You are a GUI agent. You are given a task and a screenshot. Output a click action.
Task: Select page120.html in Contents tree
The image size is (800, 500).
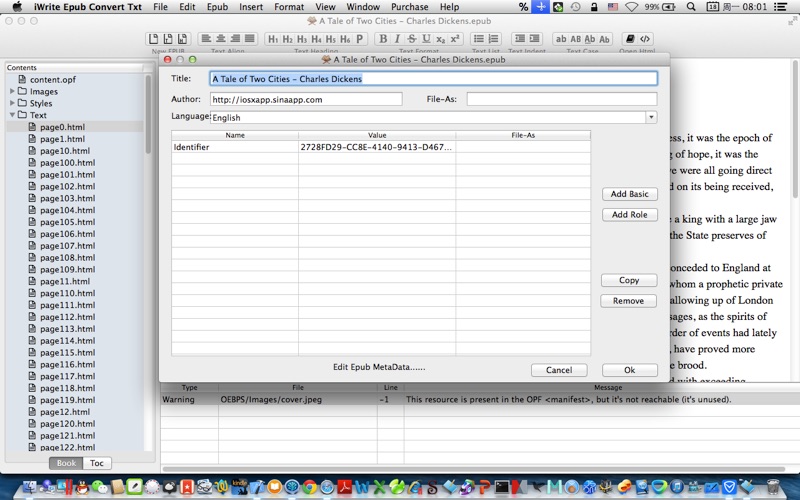[67, 423]
